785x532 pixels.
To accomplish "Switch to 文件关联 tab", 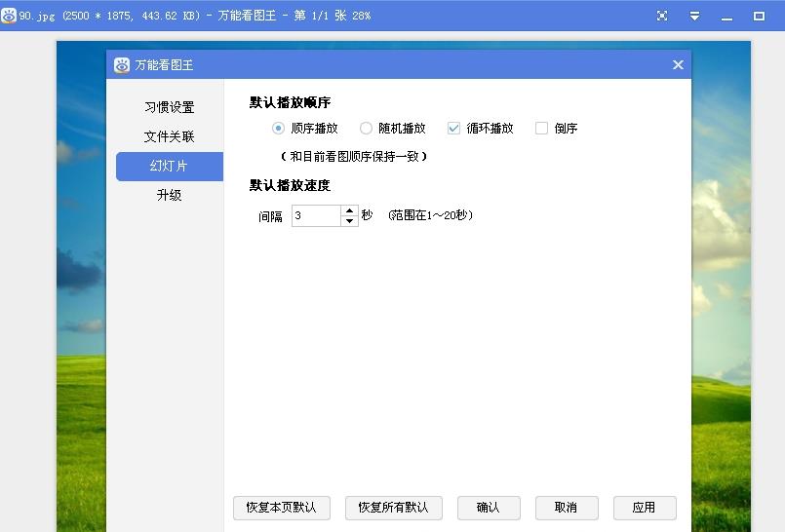I will pos(169,136).
